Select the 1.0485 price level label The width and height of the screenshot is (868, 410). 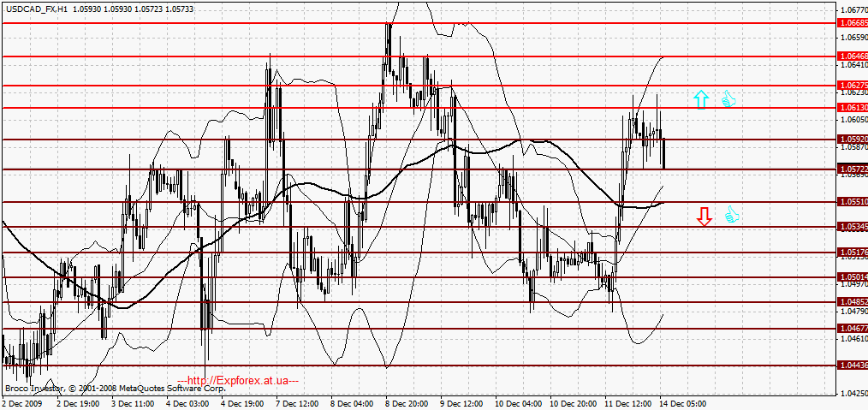[x=853, y=302]
